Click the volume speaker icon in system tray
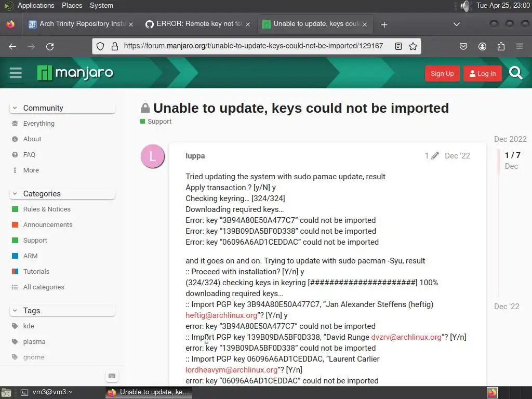This screenshot has height=399, width=532. (467, 6)
